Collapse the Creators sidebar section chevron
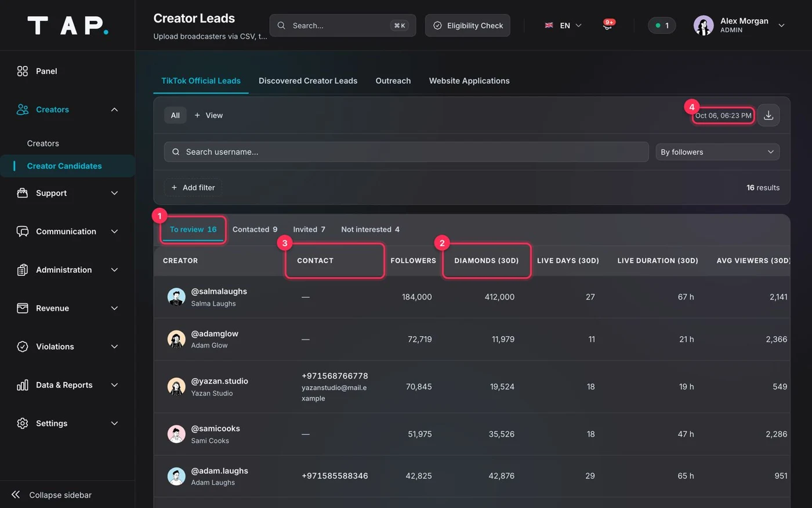The width and height of the screenshot is (812, 508). pos(114,109)
